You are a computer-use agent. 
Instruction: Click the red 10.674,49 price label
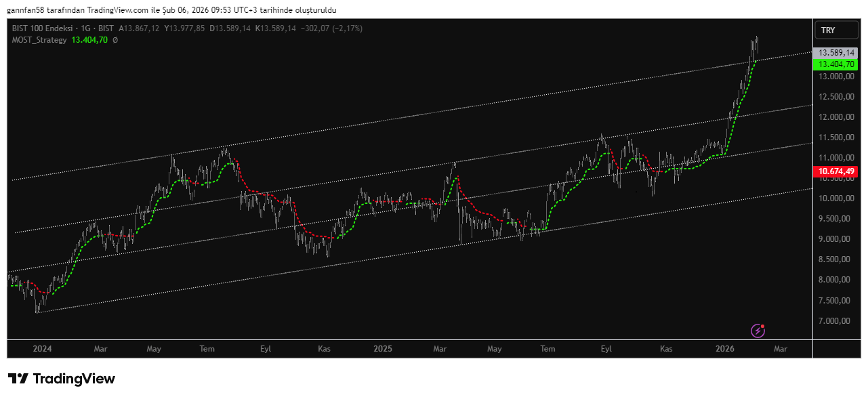point(835,171)
